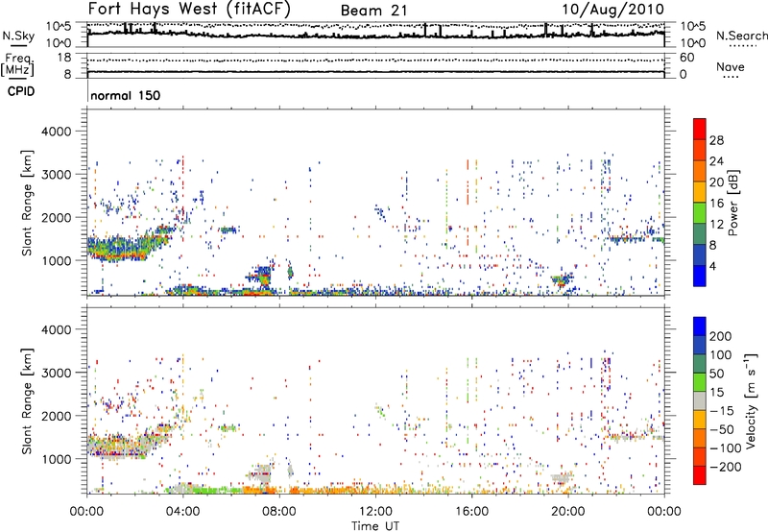Click the red top segment of Power colorbar
This screenshot has width=768, height=532.
[700, 130]
